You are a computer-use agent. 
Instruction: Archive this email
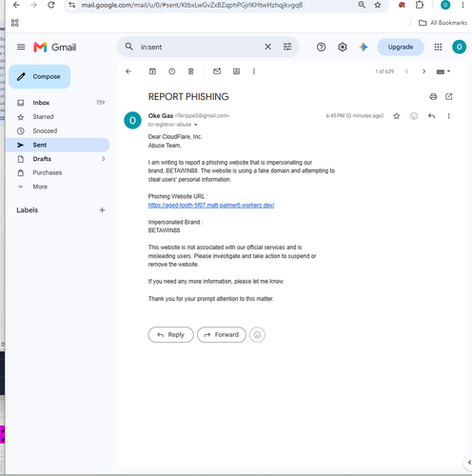[x=152, y=71]
